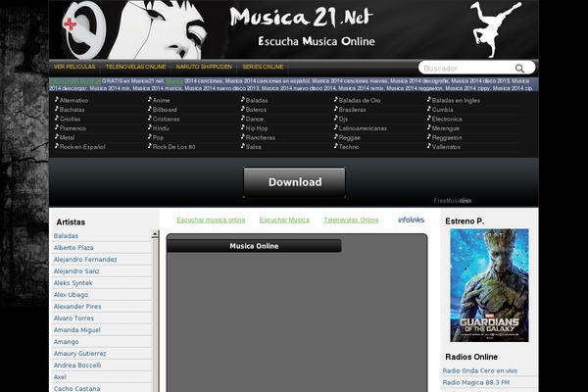Open the Billboard genre
This screenshot has width=588, height=392.
[165, 110]
